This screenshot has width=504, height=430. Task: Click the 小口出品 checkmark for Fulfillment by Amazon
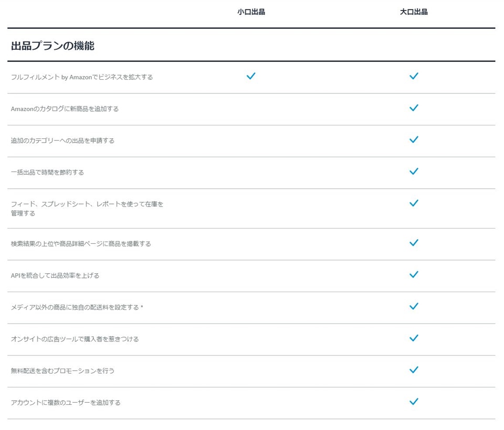tap(251, 76)
